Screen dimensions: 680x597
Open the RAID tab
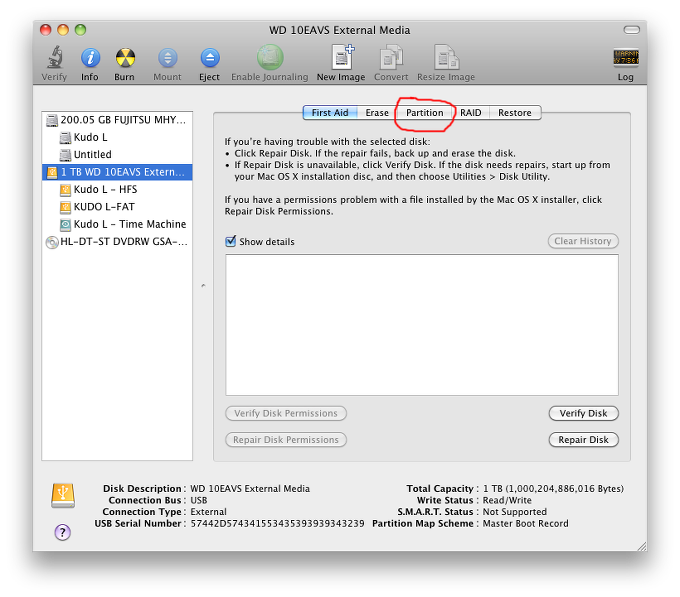[x=471, y=113]
